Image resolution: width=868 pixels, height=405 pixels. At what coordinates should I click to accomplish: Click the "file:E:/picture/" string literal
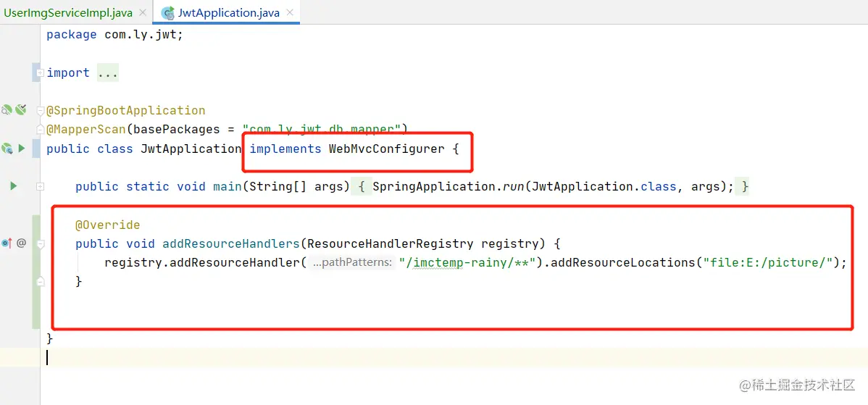click(x=767, y=263)
